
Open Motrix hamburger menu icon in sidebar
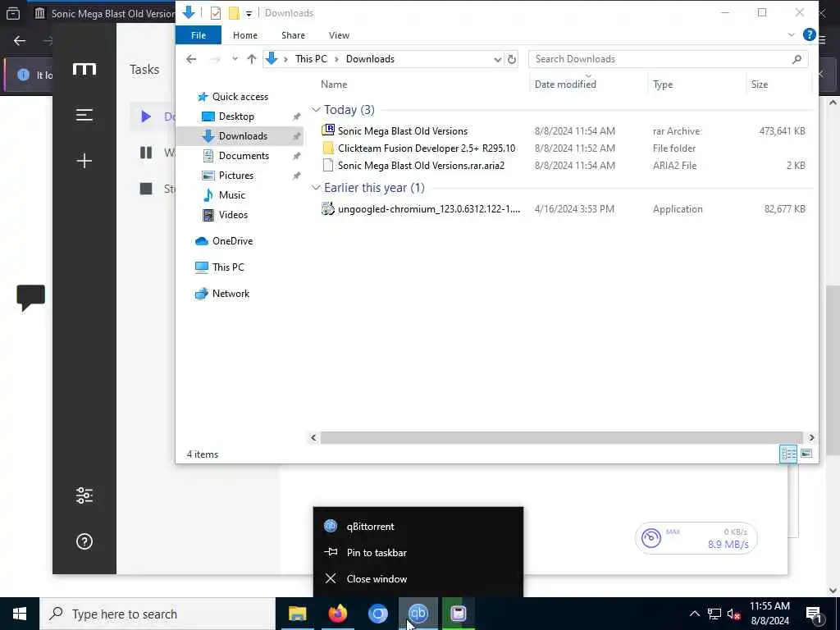(x=84, y=115)
